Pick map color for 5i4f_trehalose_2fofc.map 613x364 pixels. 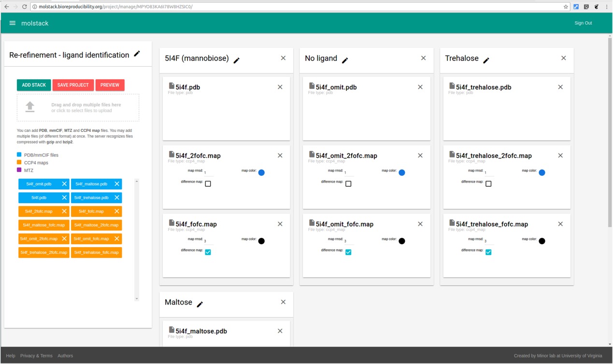(542, 173)
